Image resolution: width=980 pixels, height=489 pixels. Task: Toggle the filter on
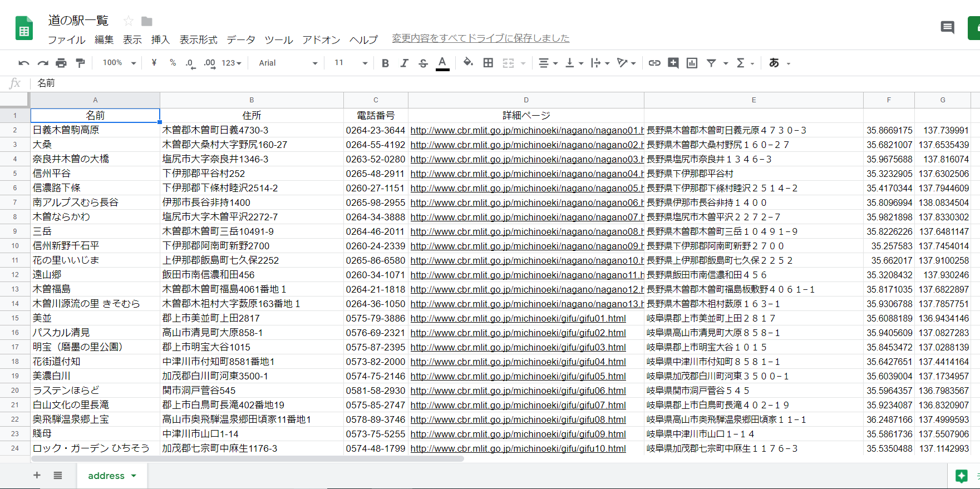711,63
